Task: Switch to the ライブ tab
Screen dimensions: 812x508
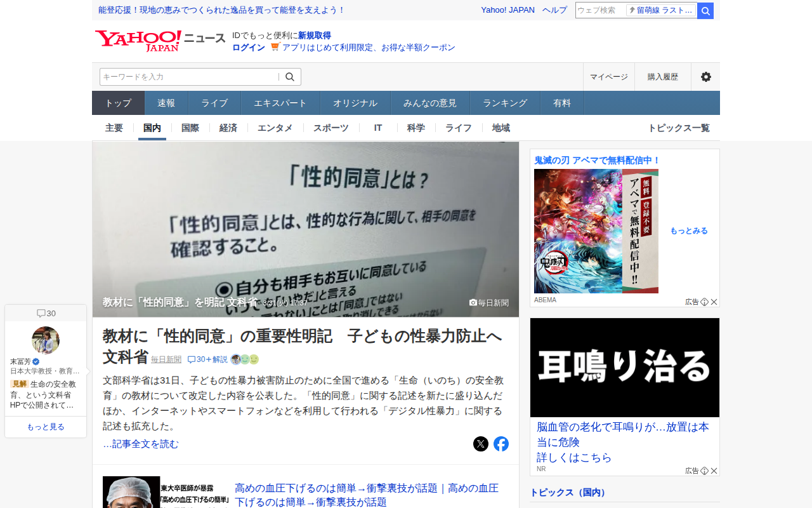Action: pos(214,103)
